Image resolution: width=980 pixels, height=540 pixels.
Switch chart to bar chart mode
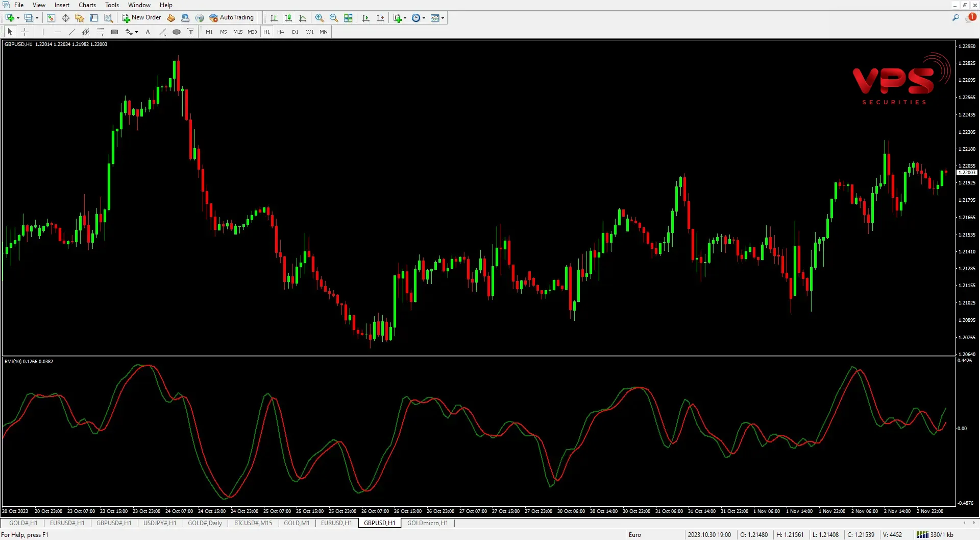click(x=274, y=18)
